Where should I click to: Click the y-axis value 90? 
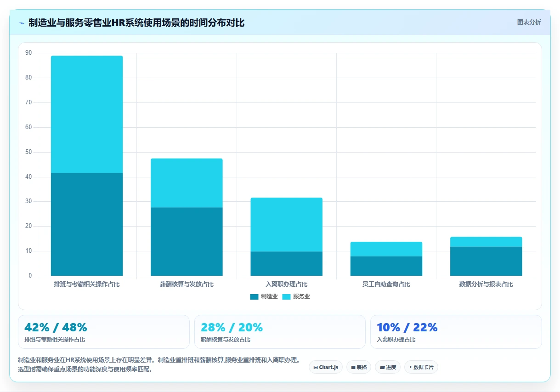(x=28, y=53)
